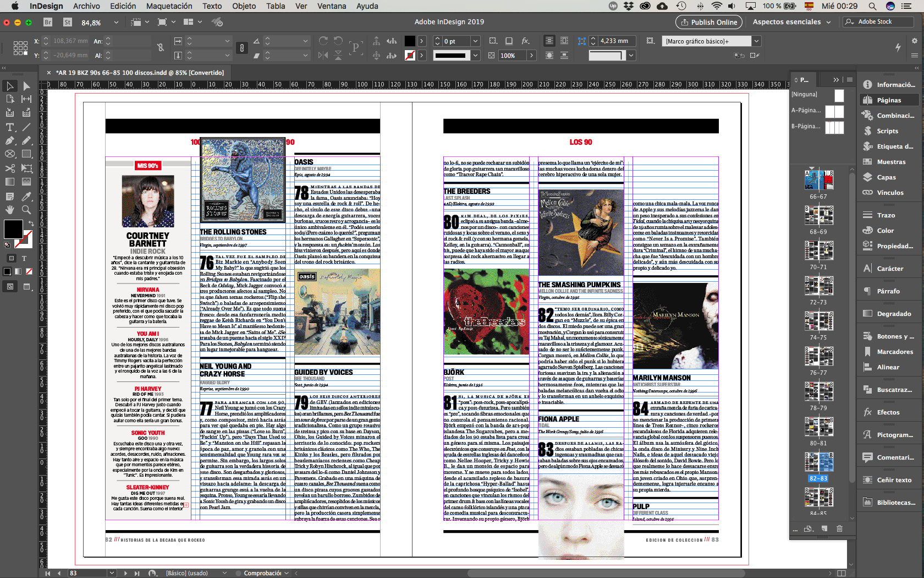Open Adobe Stock via St icon
Screen dimensions: 924x578
tap(68, 22)
